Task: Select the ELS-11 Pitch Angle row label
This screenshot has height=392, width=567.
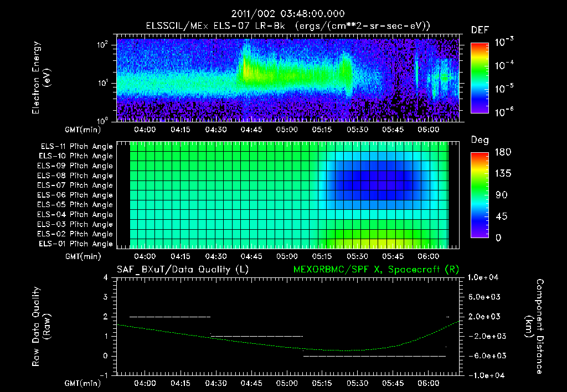Action: (x=76, y=147)
